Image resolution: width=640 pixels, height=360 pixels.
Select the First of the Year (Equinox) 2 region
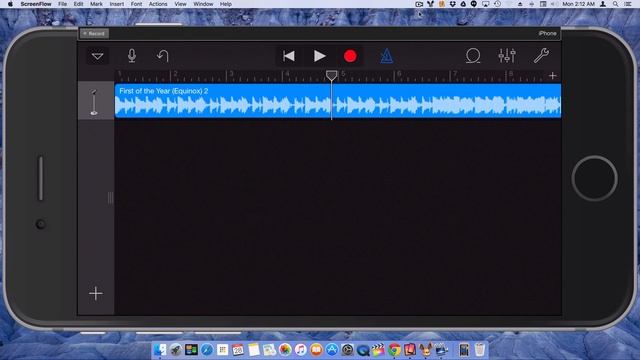(338, 101)
